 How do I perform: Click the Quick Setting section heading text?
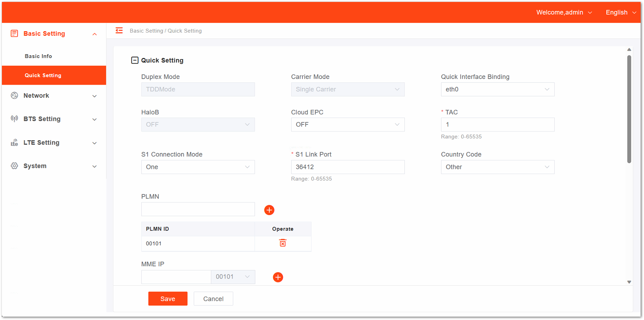[x=162, y=60]
